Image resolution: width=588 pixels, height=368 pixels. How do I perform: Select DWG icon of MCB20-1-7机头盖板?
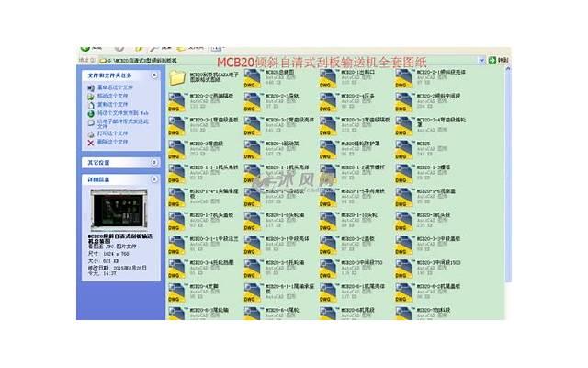(176, 221)
